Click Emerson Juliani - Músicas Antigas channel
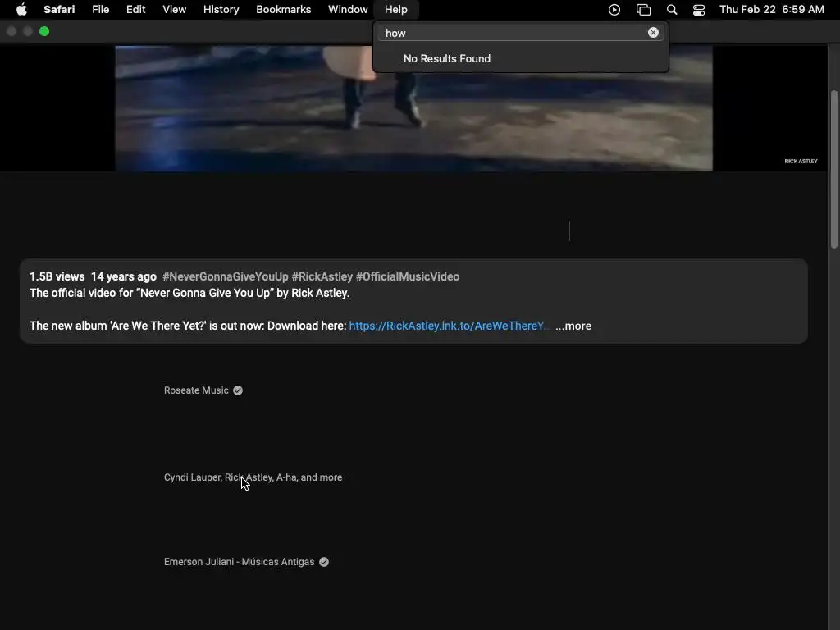This screenshot has height=630, width=840. tap(239, 562)
